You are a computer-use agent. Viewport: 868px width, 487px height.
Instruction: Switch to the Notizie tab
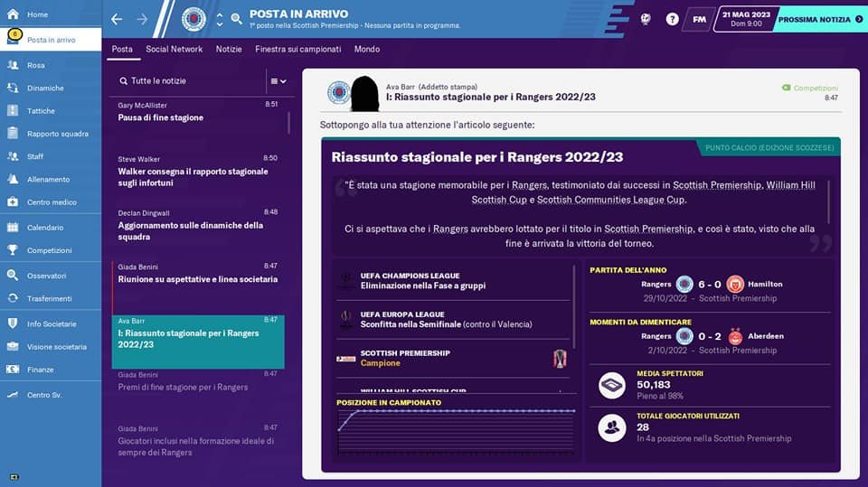click(229, 50)
